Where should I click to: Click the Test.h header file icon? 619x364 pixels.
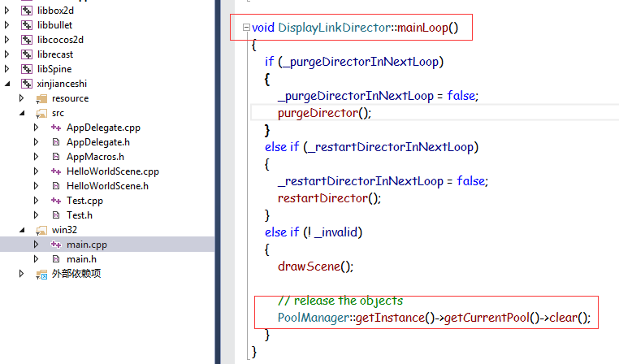point(56,215)
